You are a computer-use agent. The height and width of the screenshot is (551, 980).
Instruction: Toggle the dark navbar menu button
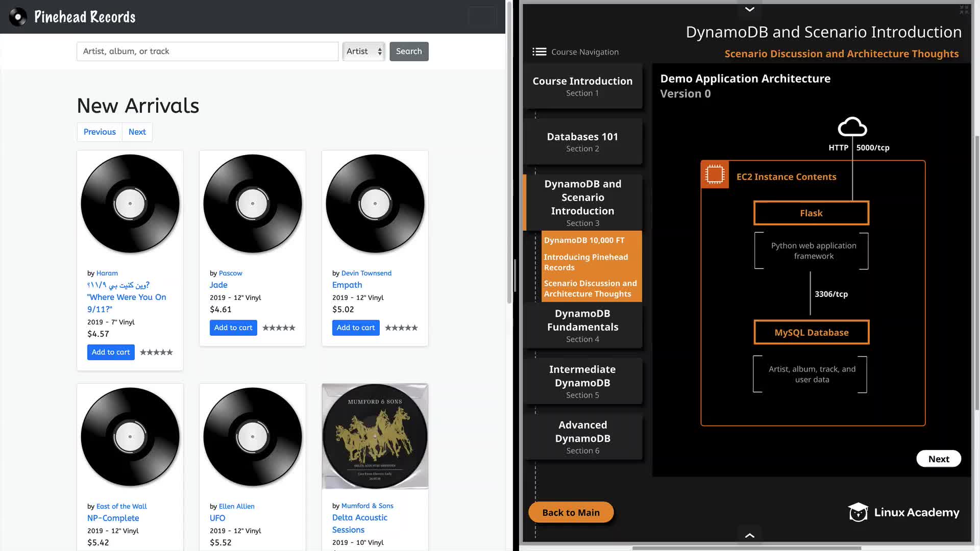(482, 17)
